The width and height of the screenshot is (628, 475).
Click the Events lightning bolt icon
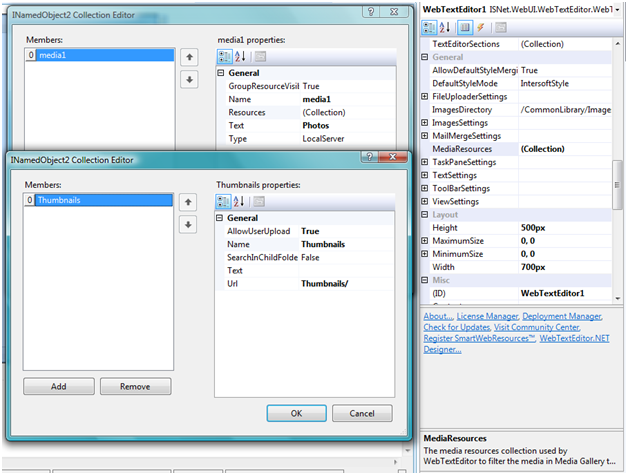pyautogui.click(x=480, y=28)
